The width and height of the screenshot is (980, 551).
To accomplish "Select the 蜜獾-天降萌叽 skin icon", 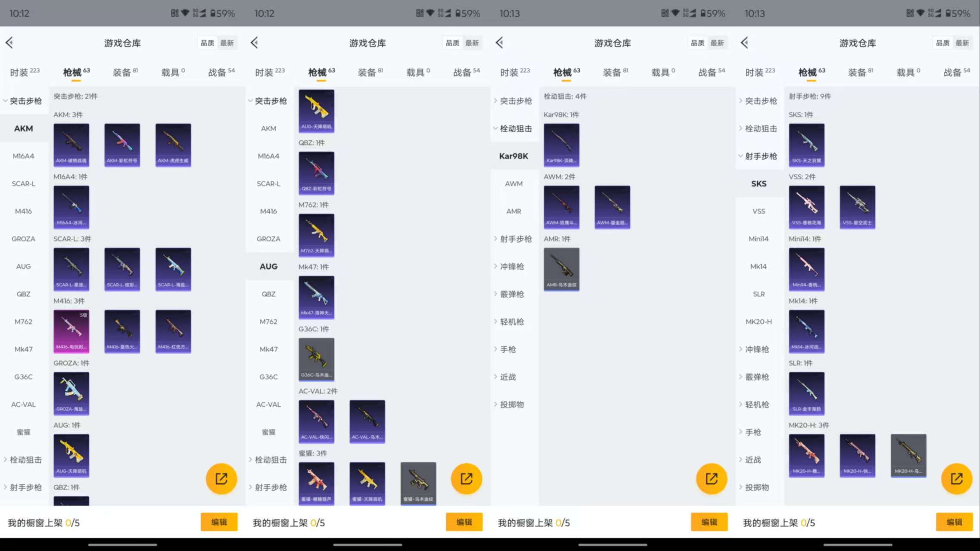I will (x=367, y=483).
